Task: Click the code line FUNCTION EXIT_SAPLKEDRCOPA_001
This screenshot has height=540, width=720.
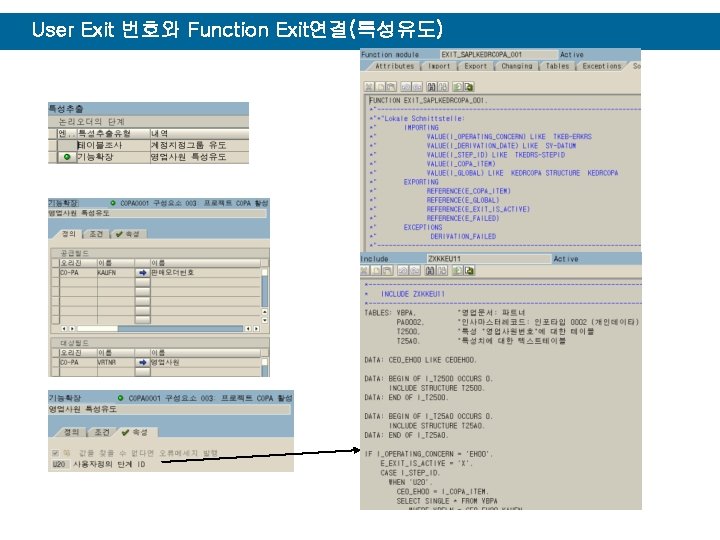Action: tap(428, 100)
